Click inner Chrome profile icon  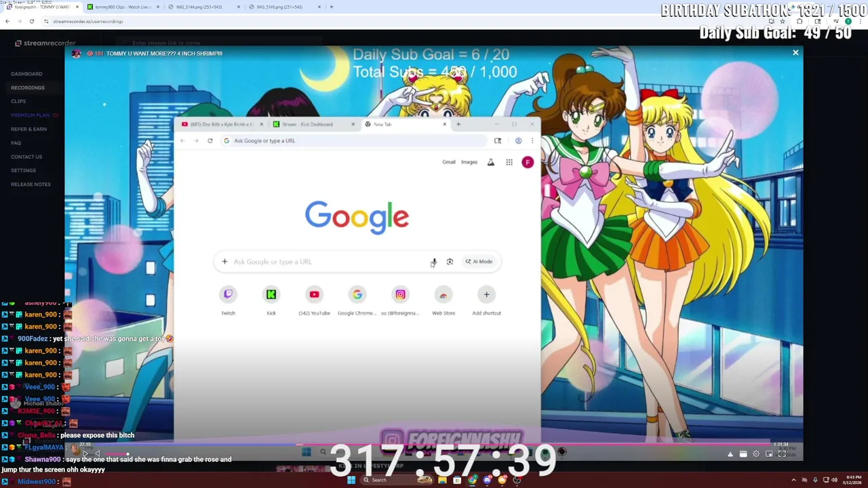[x=518, y=140]
